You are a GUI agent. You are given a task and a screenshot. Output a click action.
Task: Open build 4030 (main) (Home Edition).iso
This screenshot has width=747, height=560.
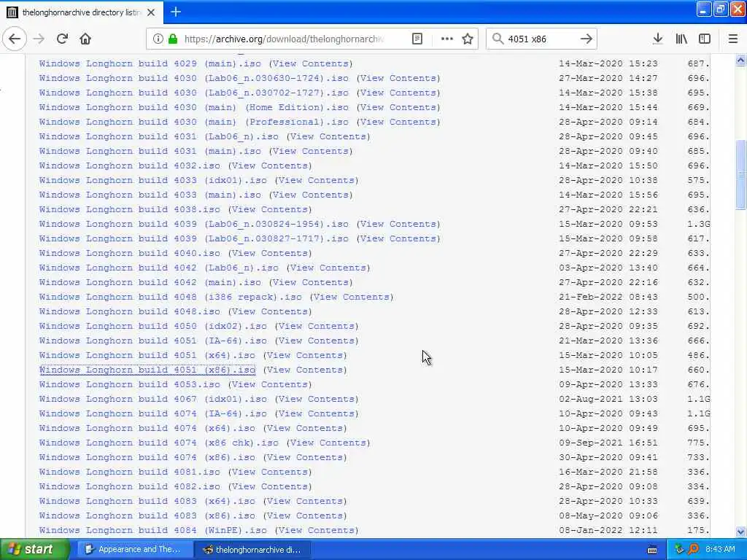(194, 108)
